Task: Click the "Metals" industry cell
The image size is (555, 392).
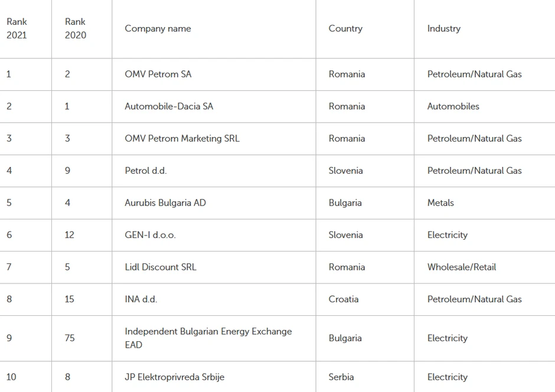Action: [440, 202]
